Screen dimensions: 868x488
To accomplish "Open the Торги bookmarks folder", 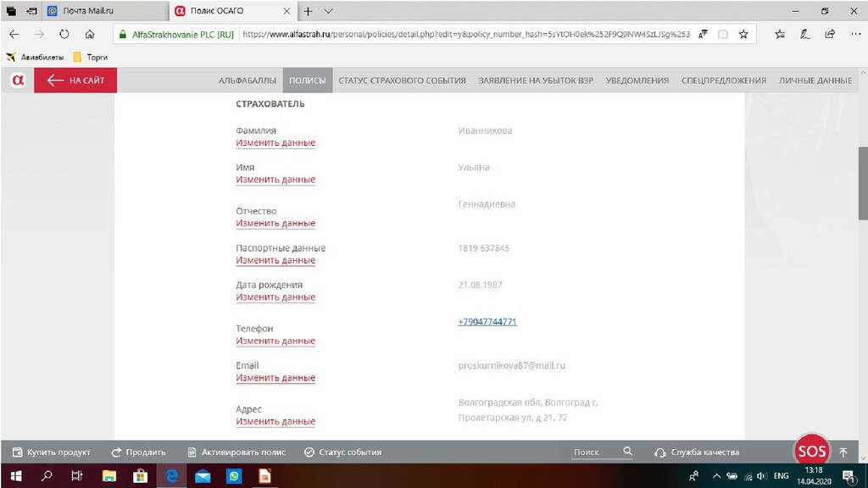I will tap(91, 57).
